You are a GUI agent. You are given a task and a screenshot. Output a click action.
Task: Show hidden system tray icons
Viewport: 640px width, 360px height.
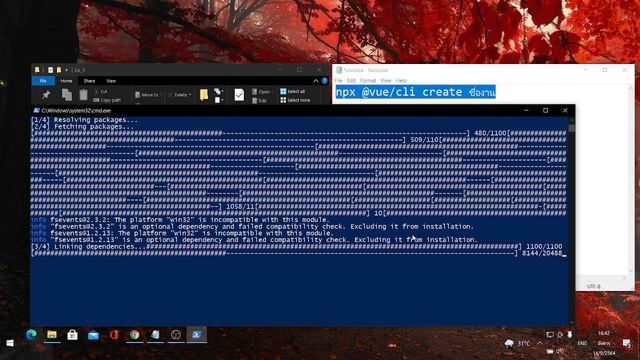click(540, 343)
